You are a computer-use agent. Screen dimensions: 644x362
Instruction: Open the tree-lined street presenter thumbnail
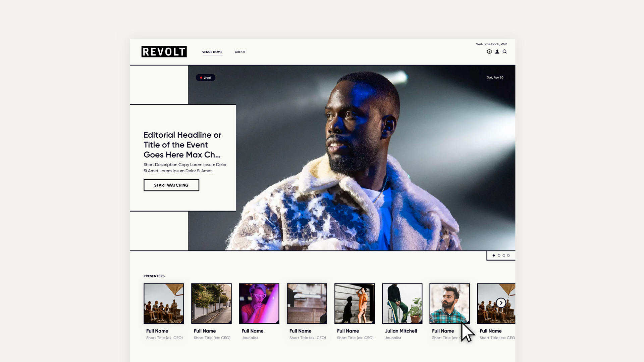point(211,304)
